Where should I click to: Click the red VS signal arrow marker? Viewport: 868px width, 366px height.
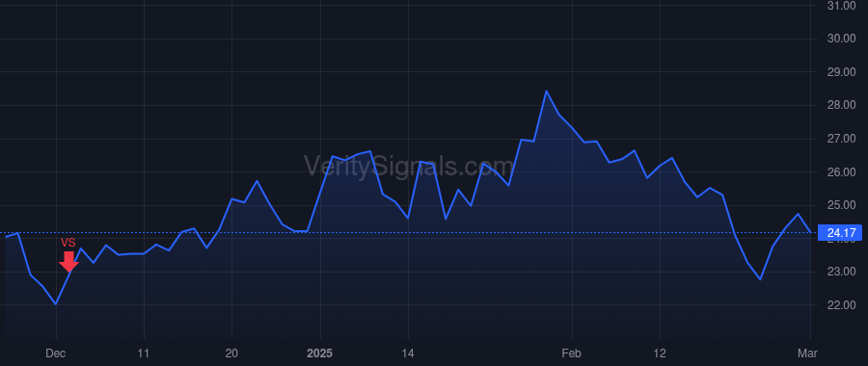[68, 262]
